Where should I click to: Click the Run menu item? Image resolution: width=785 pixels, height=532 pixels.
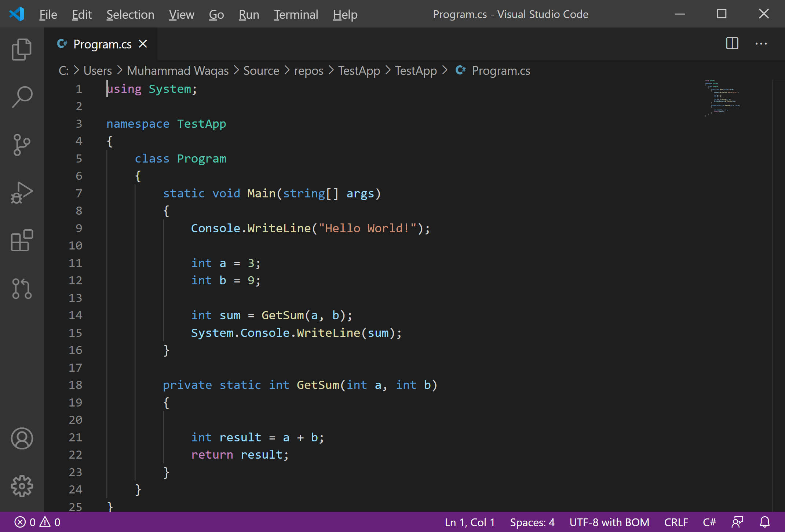248,14
